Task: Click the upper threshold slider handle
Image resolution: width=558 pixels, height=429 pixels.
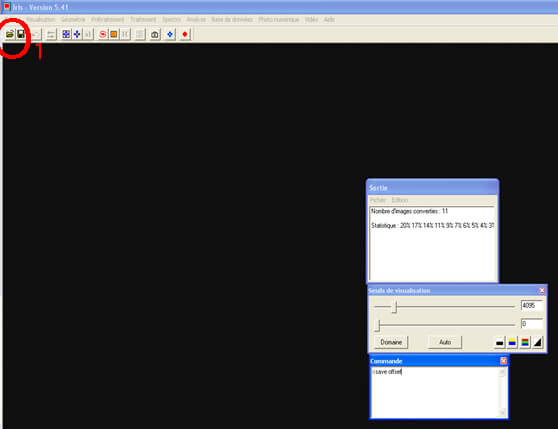Action: point(394,306)
